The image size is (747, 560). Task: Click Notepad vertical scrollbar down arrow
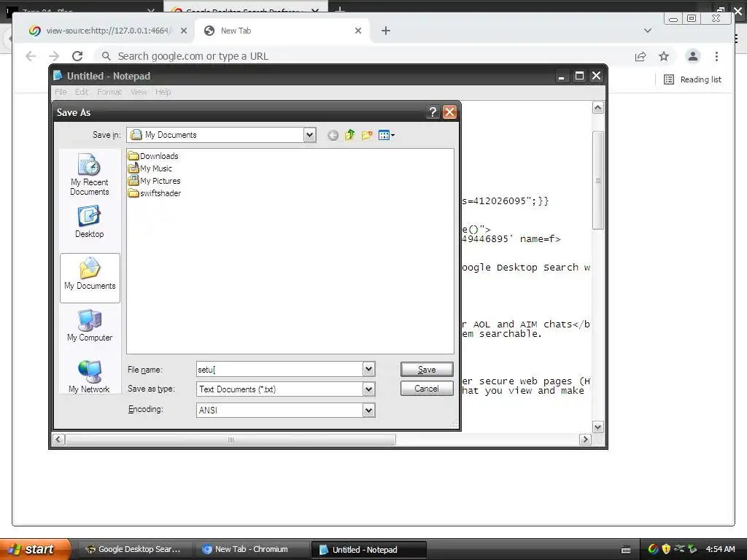(x=598, y=427)
